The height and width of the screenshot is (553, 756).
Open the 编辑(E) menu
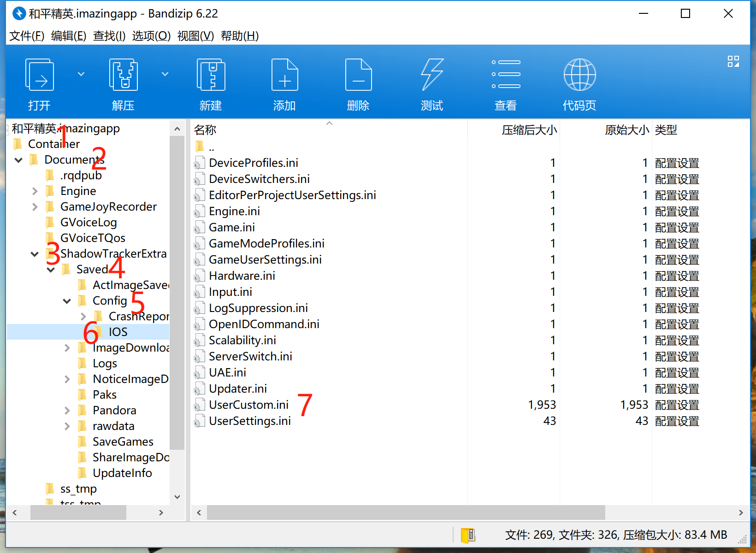69,36
